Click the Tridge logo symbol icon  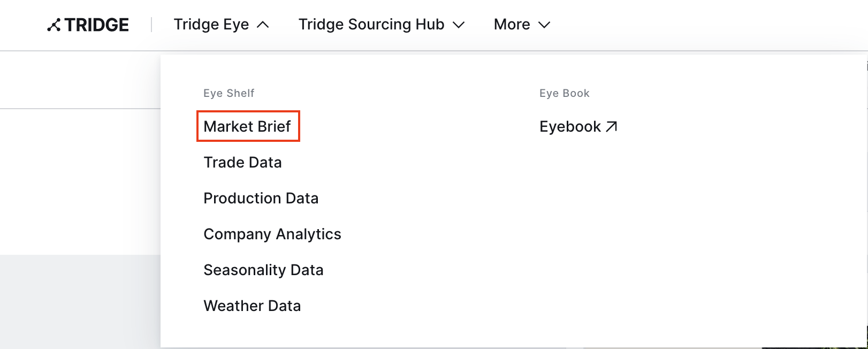(x=54, y=25)
